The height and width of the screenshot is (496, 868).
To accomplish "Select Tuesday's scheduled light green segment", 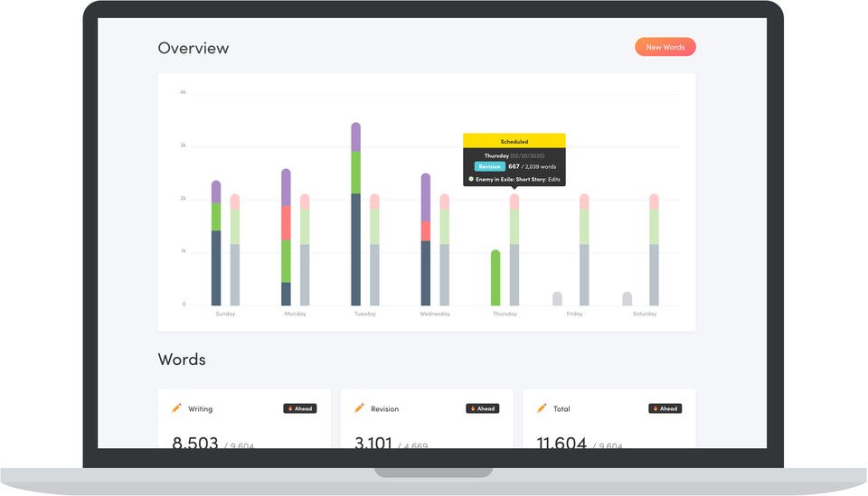I will (374, 227).
